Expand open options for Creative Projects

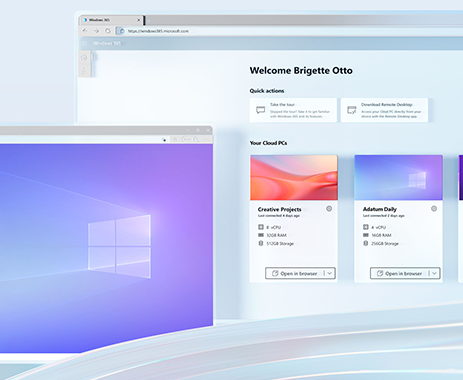pyautogui.click(x=330, y=273)
